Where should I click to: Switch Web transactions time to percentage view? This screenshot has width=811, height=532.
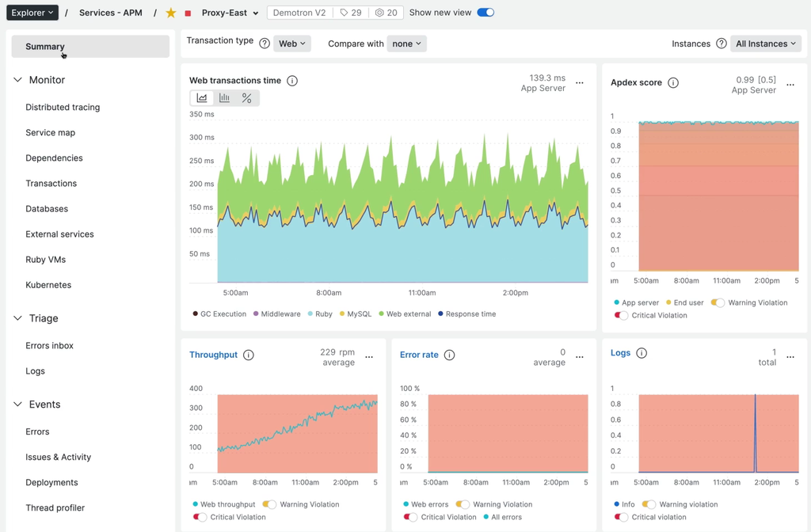pyautogui.click(x=247, y=97)
